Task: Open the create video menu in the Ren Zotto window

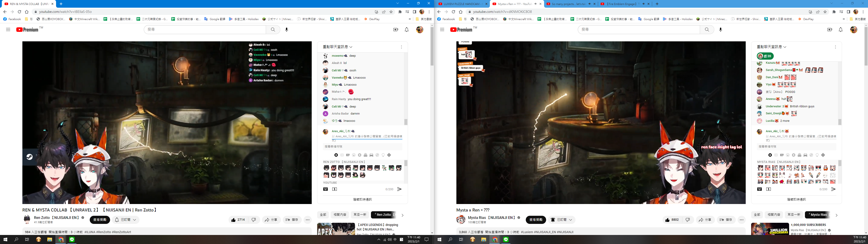Action: point(396,30)
